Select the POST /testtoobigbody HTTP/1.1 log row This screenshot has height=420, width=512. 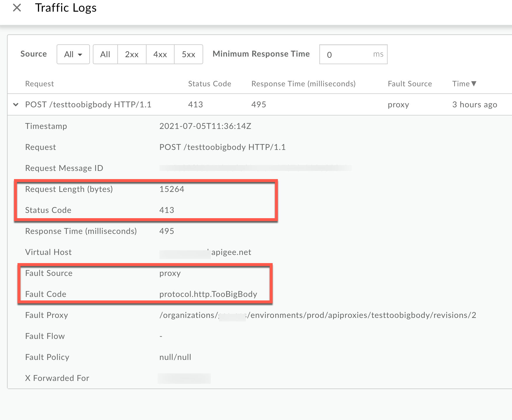click(88, 104)
